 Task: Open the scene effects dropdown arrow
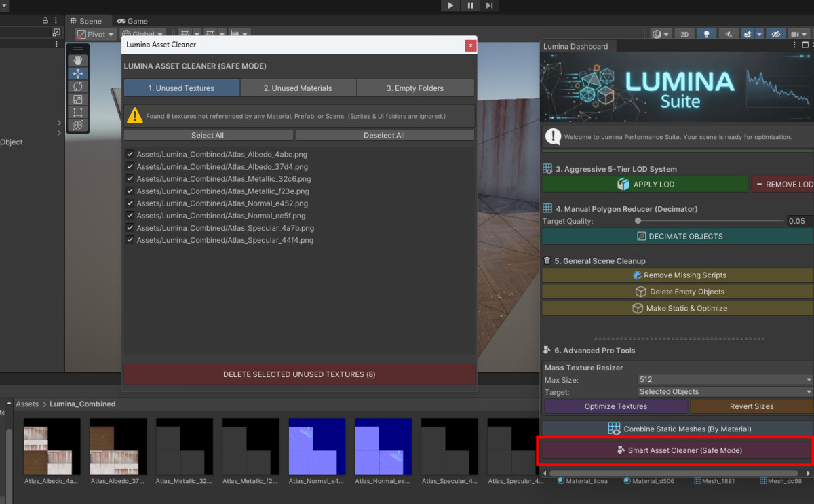[760, 34]
